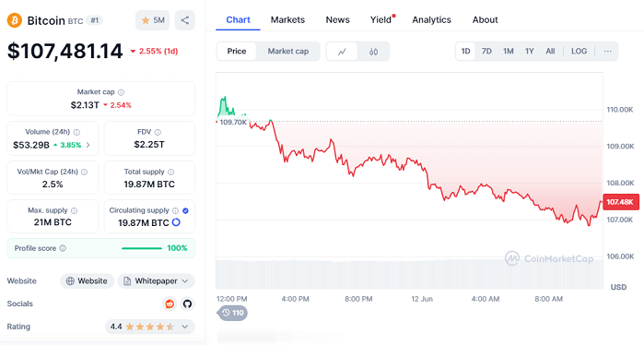
Task: Switch to line chart view icon
Action: 342,52
